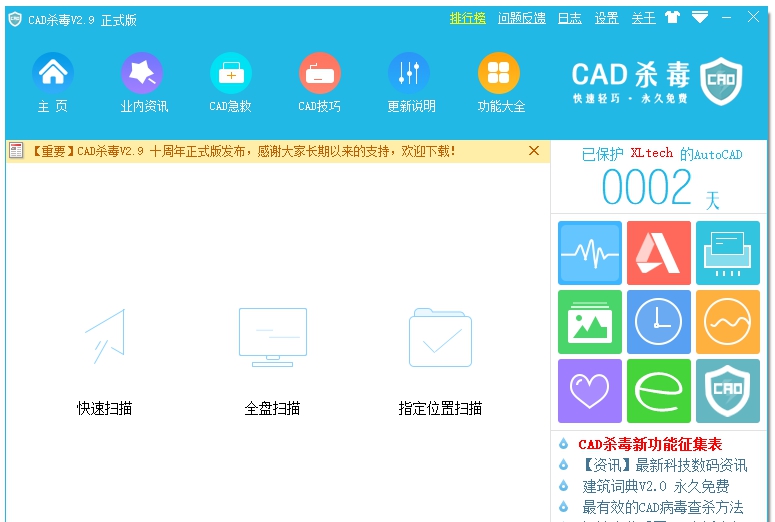
Task: Open 建筑词典V2.0 永久免费 link
Action: pos(655,486)
